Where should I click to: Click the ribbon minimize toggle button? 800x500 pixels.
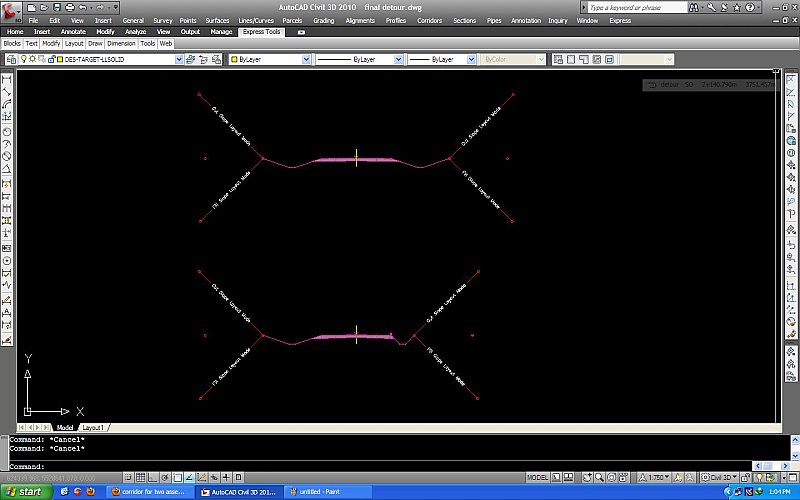(301, 32)
